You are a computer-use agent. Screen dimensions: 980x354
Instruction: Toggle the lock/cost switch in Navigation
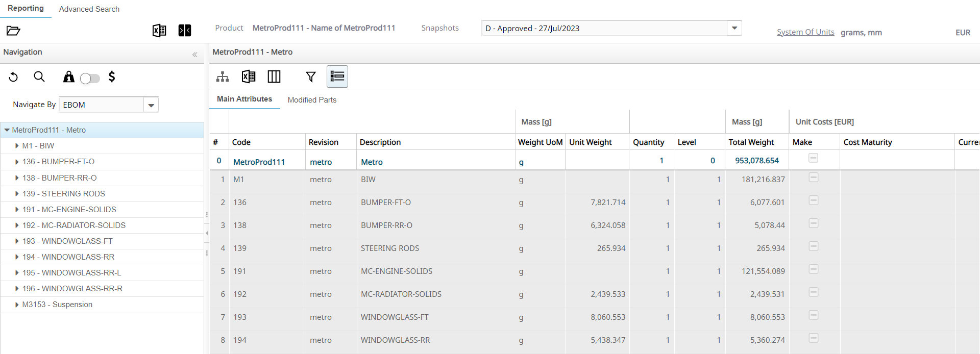coord(90,78)
